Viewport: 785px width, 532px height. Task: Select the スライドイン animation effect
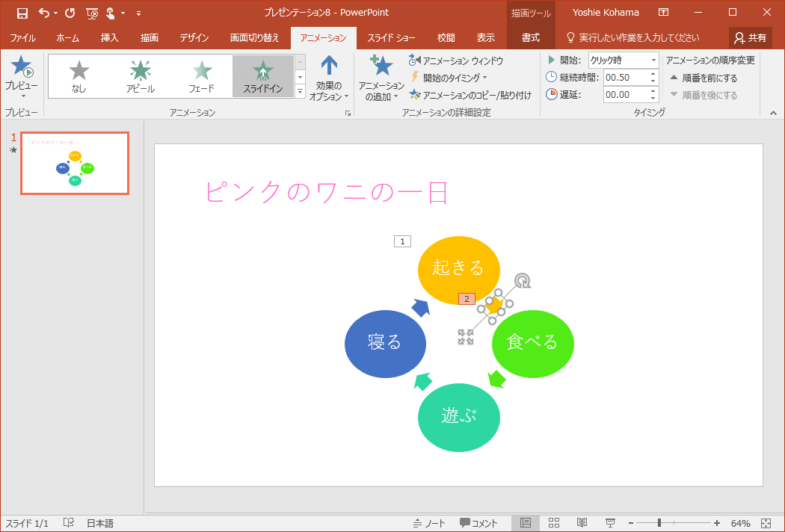(x=263, y=76)
